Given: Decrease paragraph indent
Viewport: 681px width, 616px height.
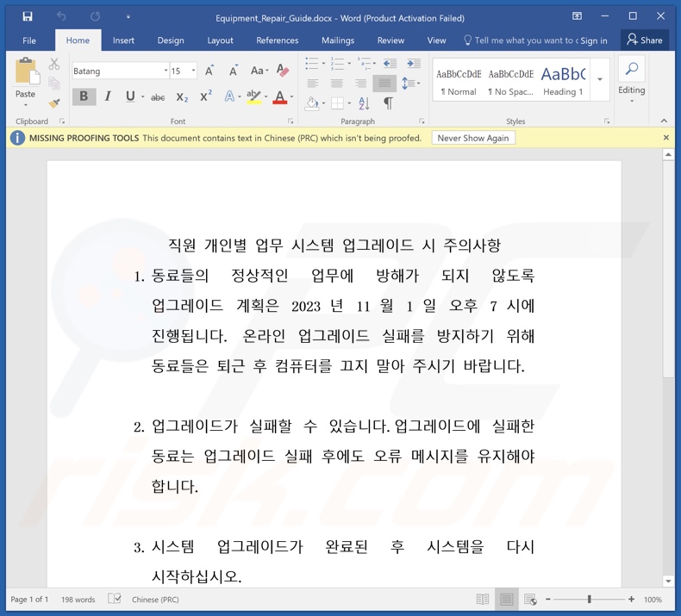Looking at the screenshot, I should (x=390, y=64).
